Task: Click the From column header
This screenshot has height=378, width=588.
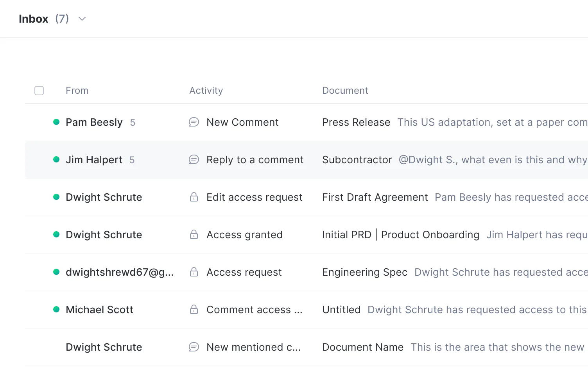Action: click(77, 91)
